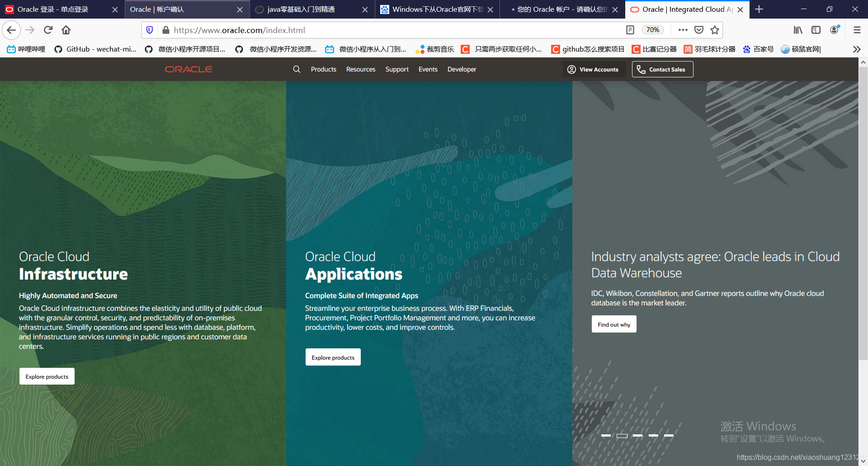Screen dimensions: 868x466
Task: Click the View Accounts button
Action: (594, 69)
